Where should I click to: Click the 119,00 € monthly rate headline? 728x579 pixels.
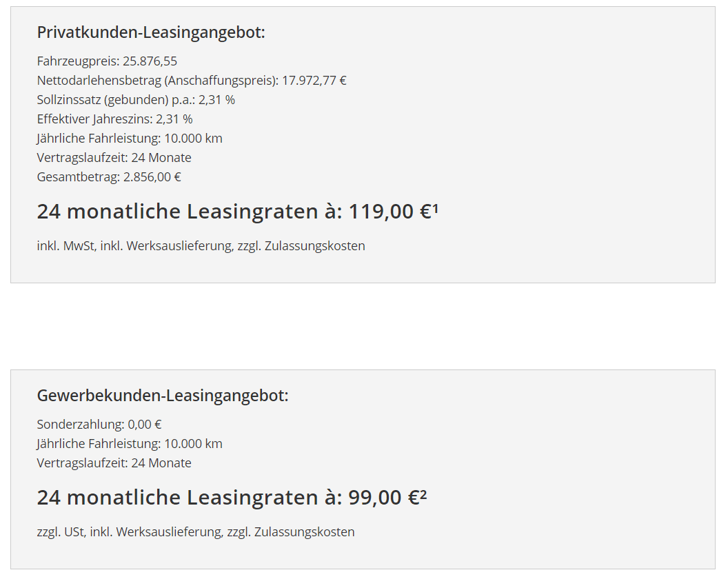coord(237,212)
